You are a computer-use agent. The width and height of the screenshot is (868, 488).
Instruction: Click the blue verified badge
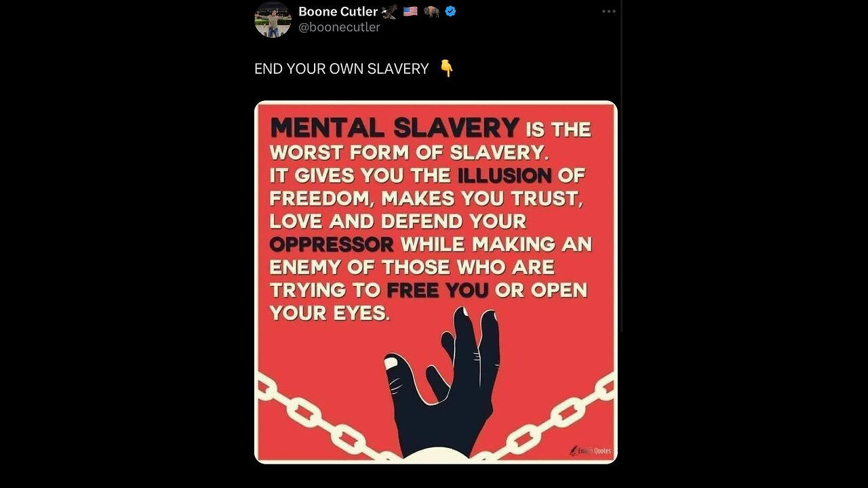[x=450, y=12]
